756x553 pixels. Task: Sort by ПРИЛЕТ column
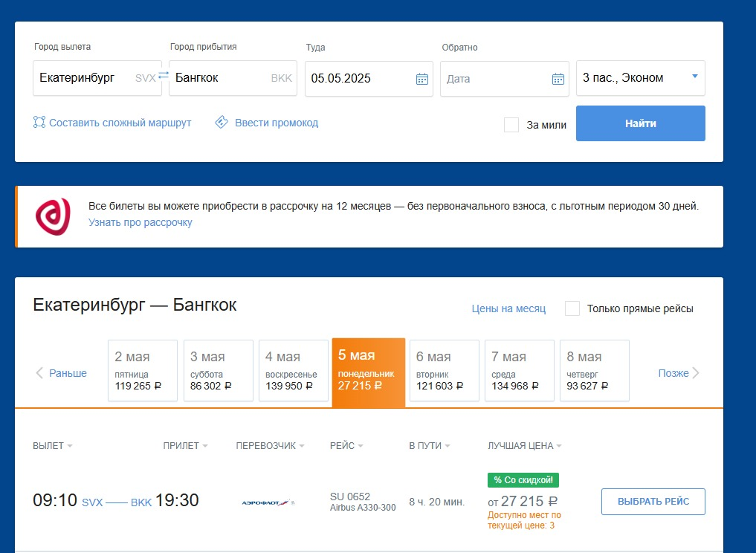[x=186, y=446]
